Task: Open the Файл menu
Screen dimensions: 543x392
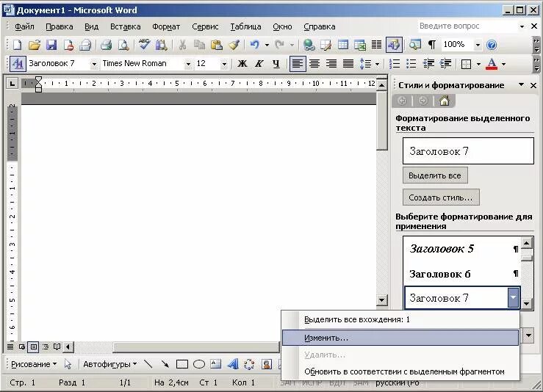Action: click(x=24, y=26)
